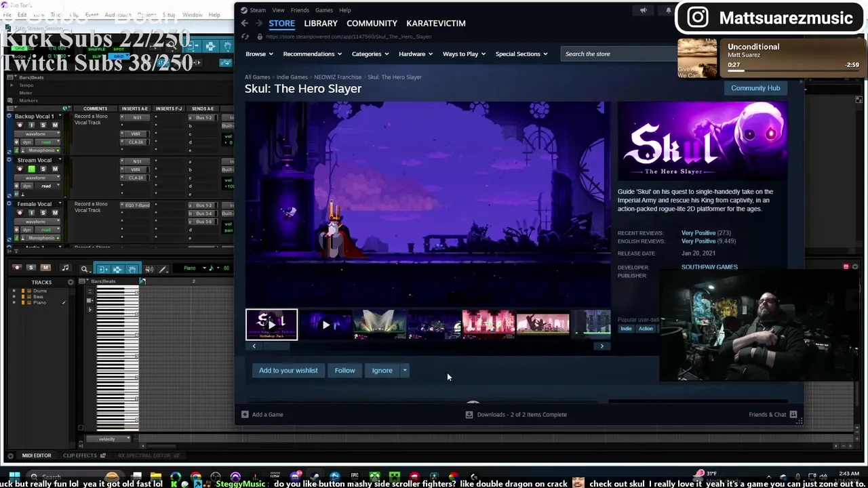Screen dimensions: 868x488
Task: Select the MIDI editor grabber tool
Action: click(132, 270)
